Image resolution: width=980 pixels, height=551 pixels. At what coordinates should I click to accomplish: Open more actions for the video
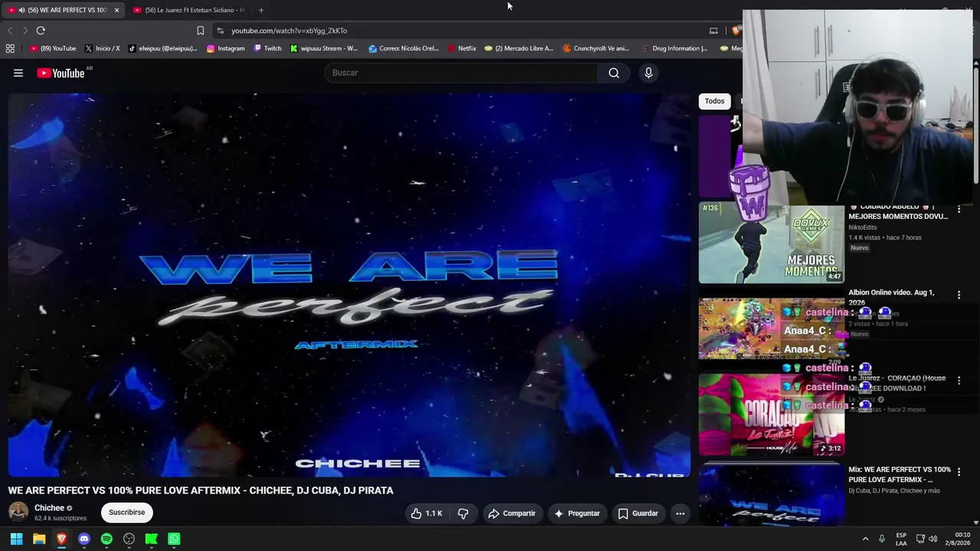click(680, 514)
